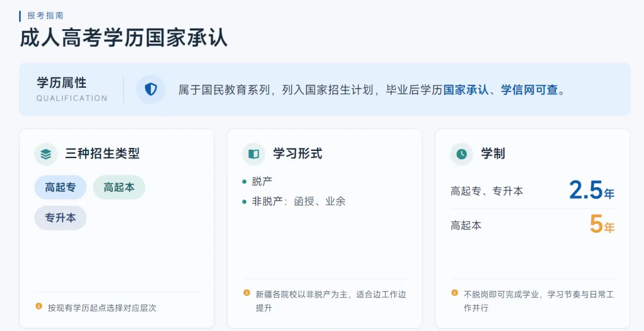Click the clock icon next to 学制
The image size is (644, 331).
[x=462, y=154]
